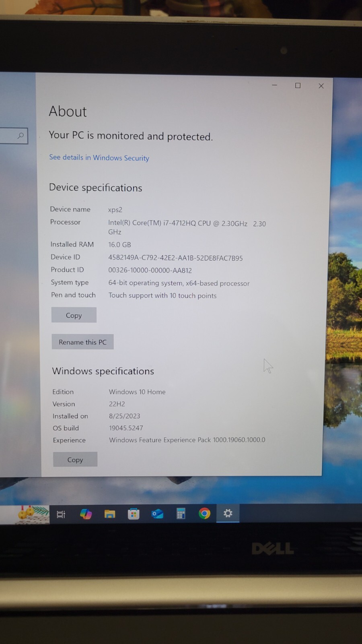Select the device name value xps2
362x644 pixels.
click(x=115, y=210)
